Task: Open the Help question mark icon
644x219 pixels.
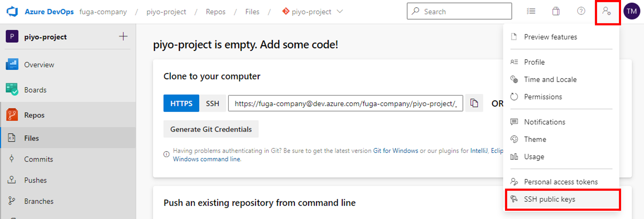Action: pyautogui.click(x=581, y=11)
